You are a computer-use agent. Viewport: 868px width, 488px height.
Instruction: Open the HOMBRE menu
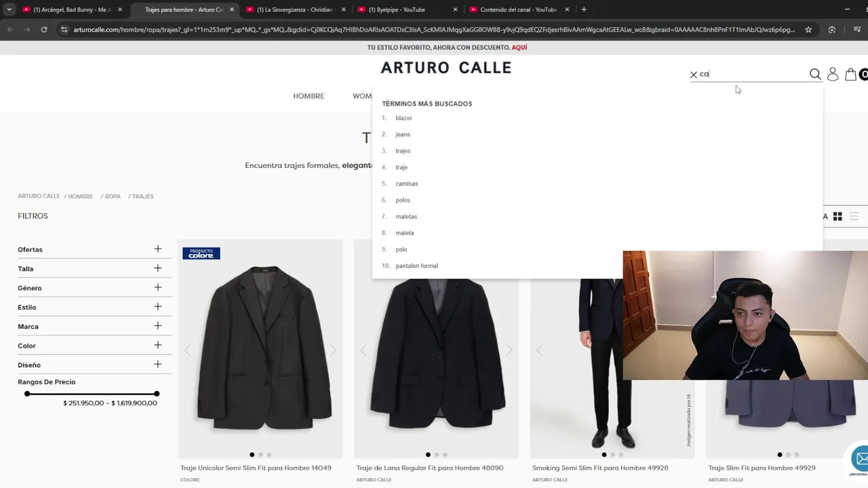pos(309,96)
